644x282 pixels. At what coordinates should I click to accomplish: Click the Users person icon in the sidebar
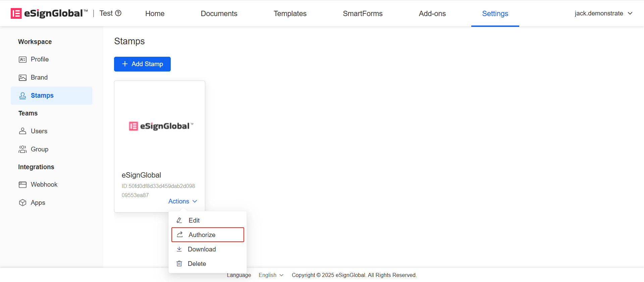(x=22, y=131)
